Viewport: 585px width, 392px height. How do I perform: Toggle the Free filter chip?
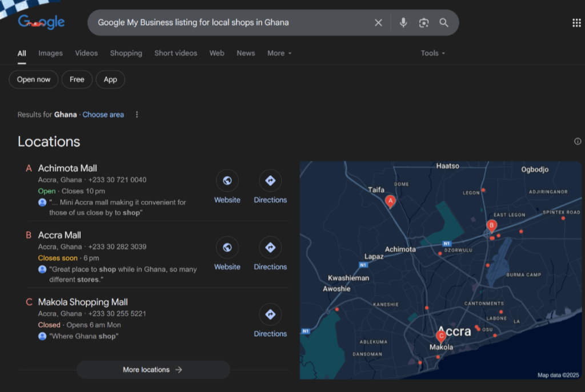(x=77, y=79)
